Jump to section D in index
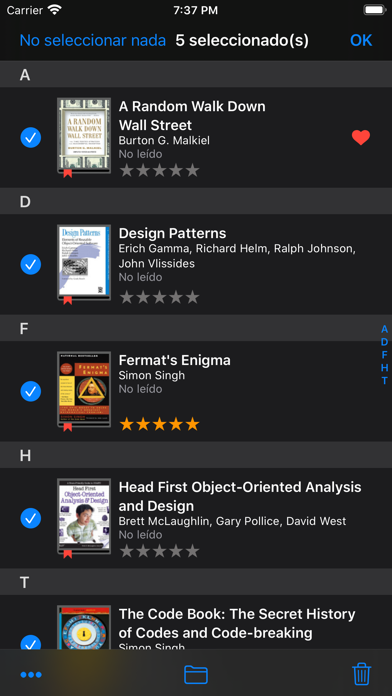The width and height of the screenshot is (392, 696). click(384, 342)
